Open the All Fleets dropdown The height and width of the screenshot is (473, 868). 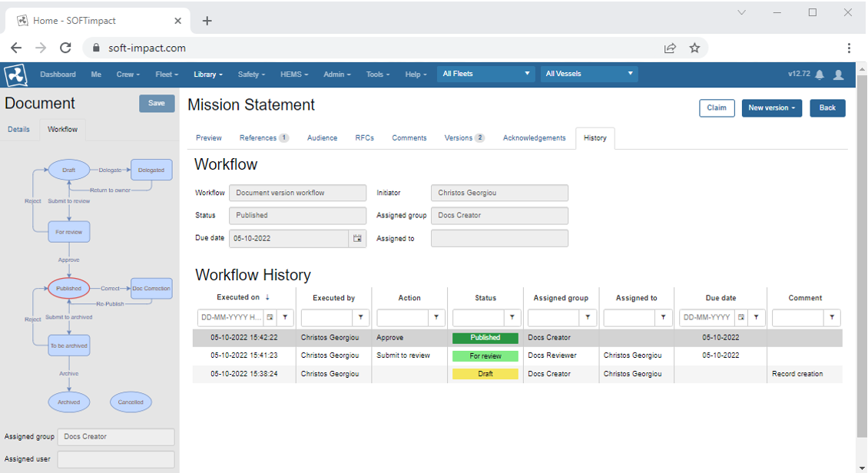click(x=486, y=74)
